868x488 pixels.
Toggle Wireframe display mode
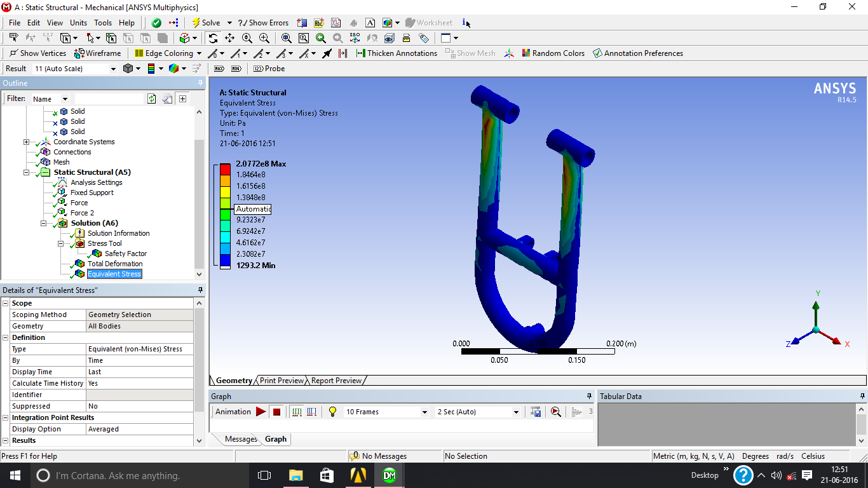pos(97,53)
